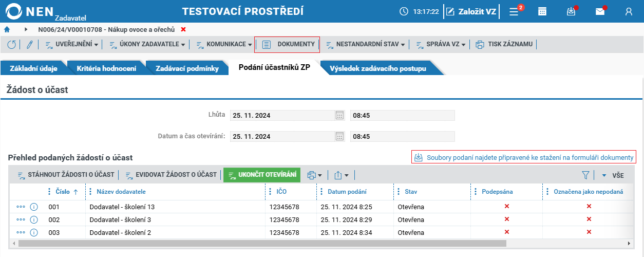Open row actions dots for row 001
Screen dimensions: 644x257
[21, 207]
